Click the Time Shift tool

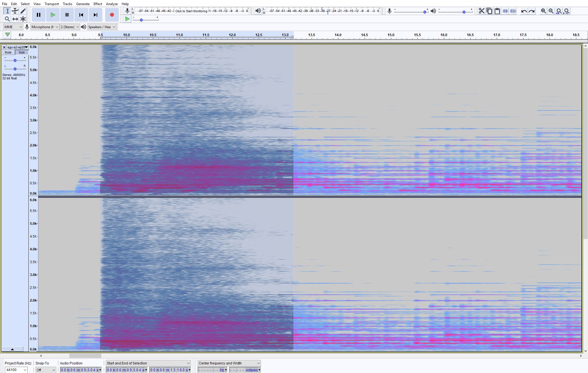click(x=15, y=19)
